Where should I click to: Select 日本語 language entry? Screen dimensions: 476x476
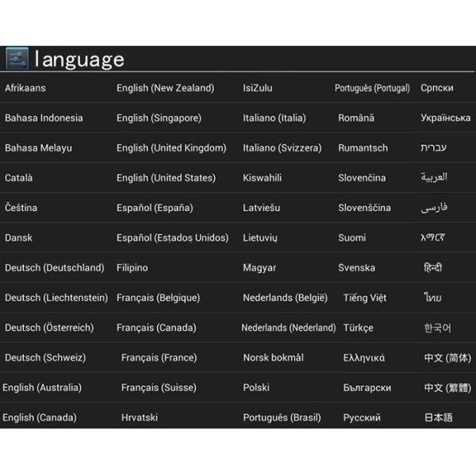coord(438,417)
